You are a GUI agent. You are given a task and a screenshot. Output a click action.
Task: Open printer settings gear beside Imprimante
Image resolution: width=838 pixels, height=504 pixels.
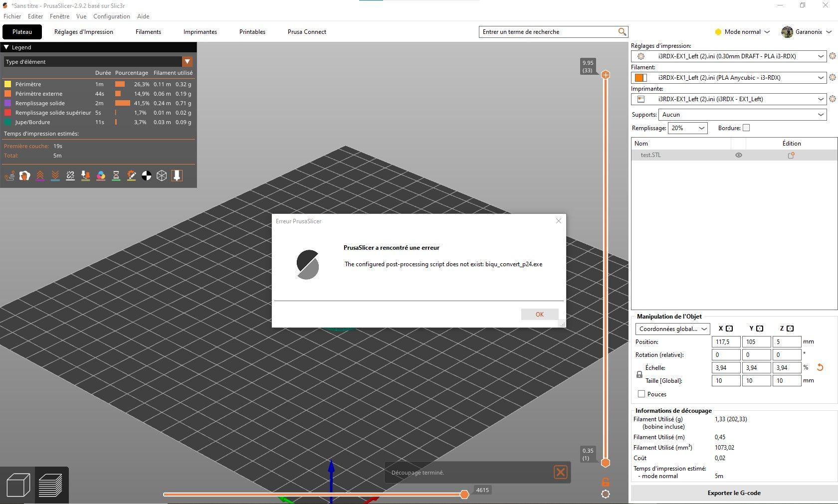coord(832,99)
